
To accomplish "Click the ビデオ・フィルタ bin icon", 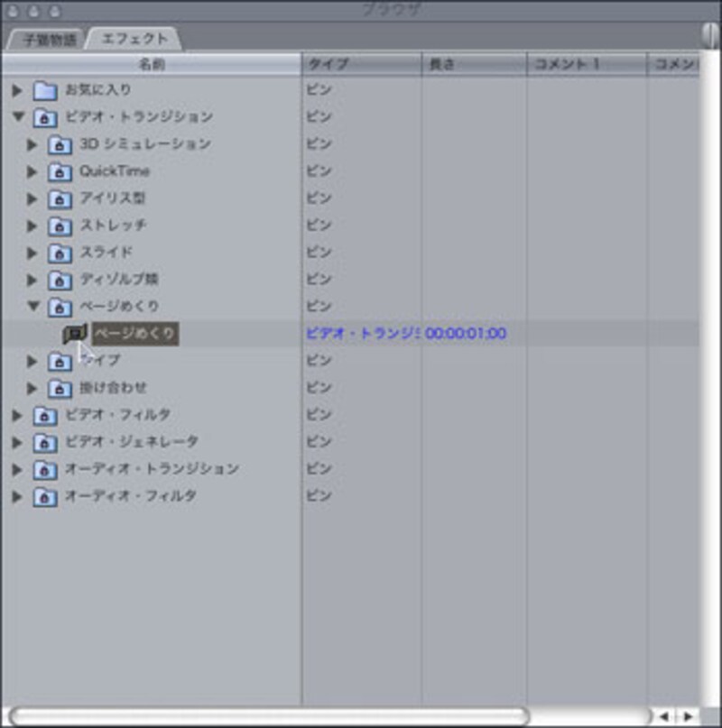I will (45, 416).
